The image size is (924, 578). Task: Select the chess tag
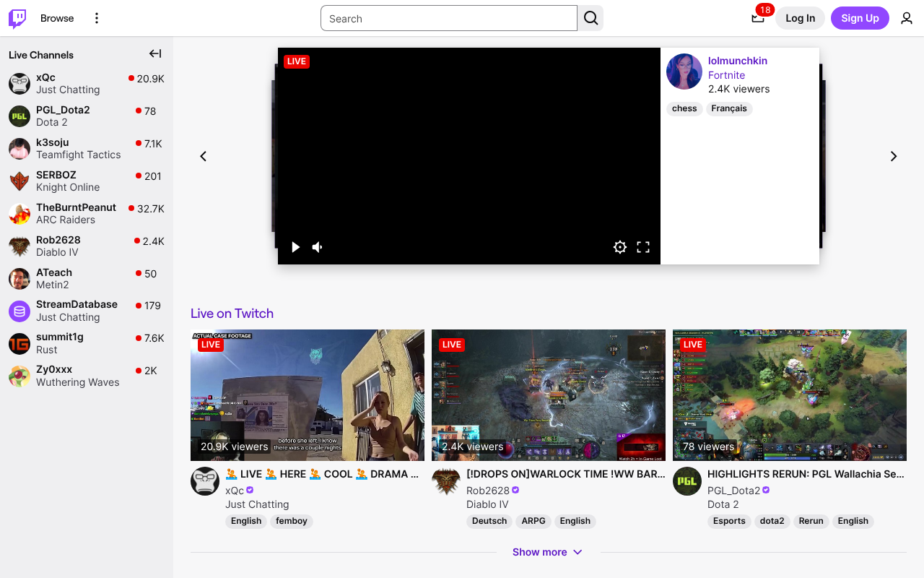pyautogui.click(x=684, y=108)
